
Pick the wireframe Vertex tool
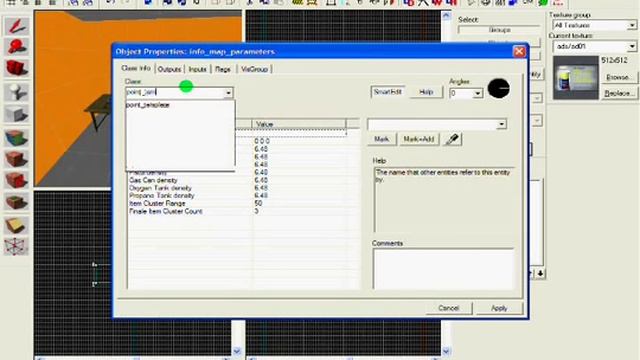[16, 247]
